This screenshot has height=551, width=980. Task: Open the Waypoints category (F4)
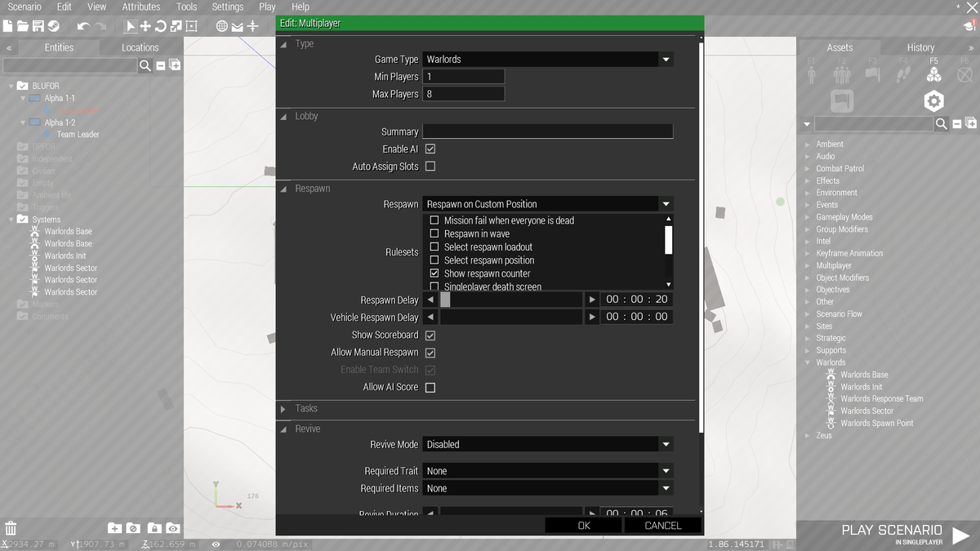(904, 73)
